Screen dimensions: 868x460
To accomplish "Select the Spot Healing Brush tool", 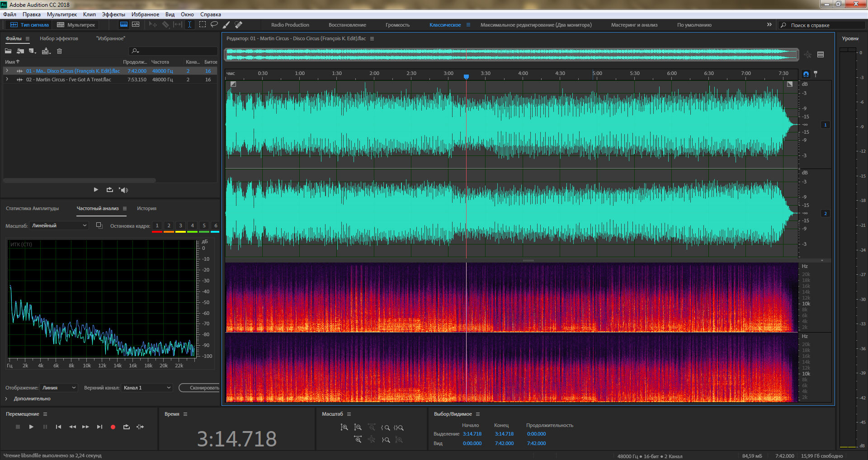I will [239, 25].
